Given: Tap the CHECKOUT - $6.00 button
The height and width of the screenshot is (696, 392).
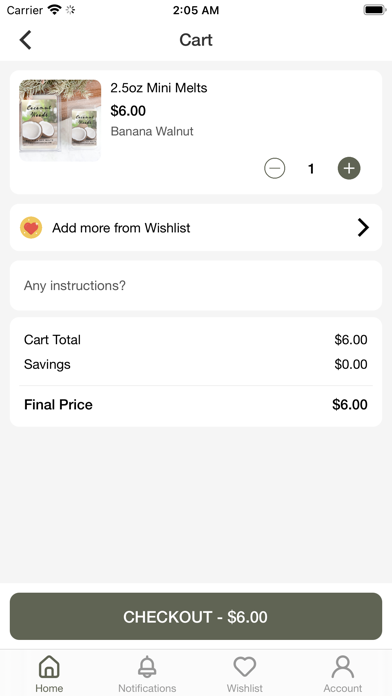Looking at the screenshot, I should click(196, 617).
